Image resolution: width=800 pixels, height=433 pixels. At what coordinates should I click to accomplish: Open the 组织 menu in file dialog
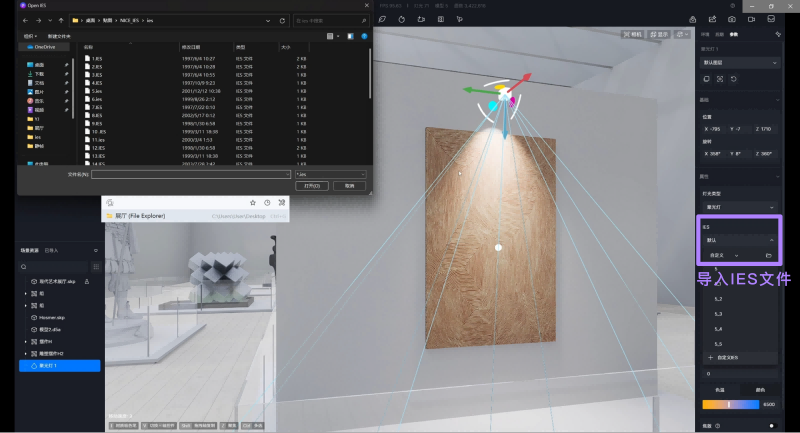click(29, 36)
